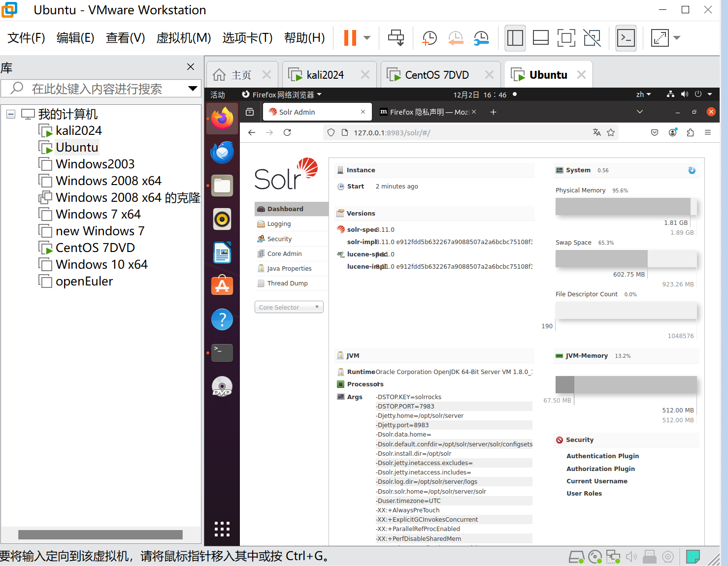Viewport: 728px width, 566px height.
Task: Revert to the previous snapshot icon
Action: pos(456,38)
